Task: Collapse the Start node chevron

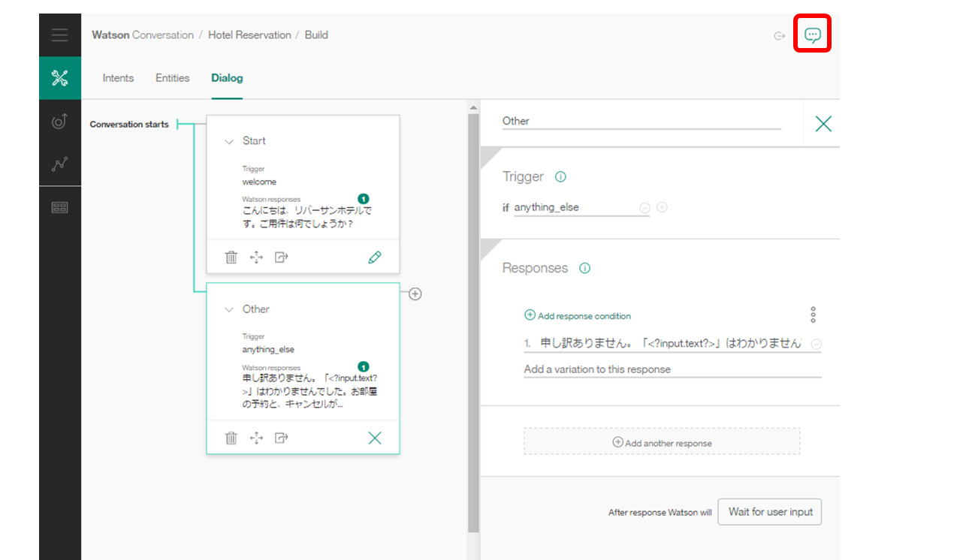Action: [229, 142]
